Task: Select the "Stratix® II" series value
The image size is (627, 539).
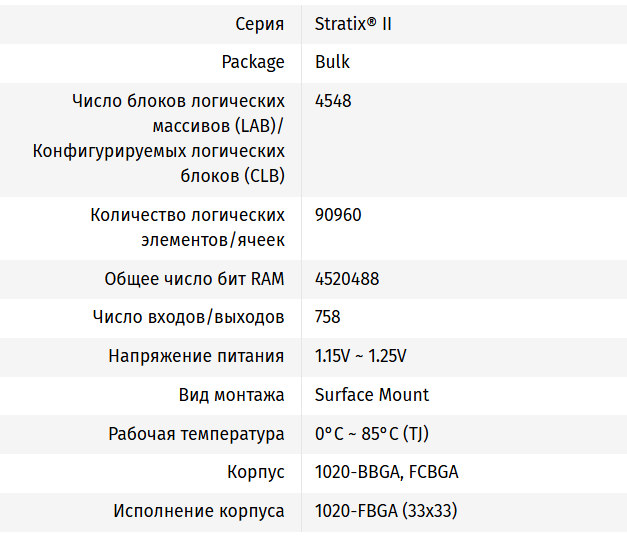Action: 353,23
